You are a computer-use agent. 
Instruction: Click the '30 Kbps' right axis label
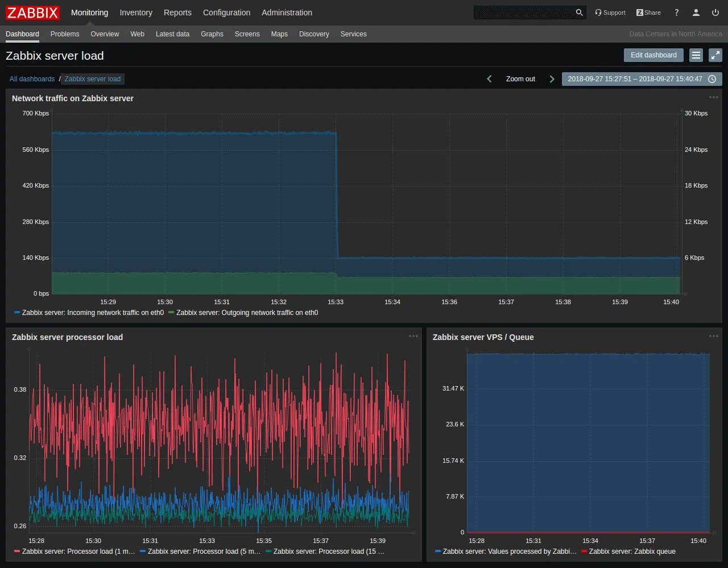click(696, 113)
